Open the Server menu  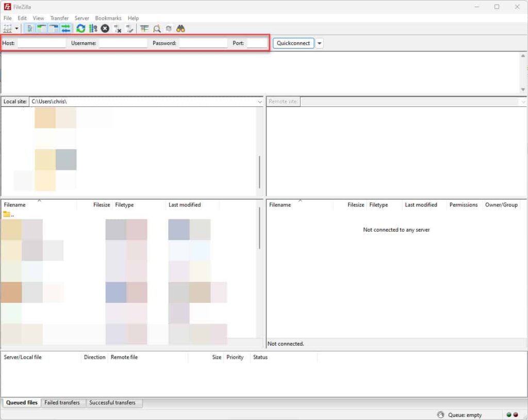pyautogui.click(x=82, y=18)
